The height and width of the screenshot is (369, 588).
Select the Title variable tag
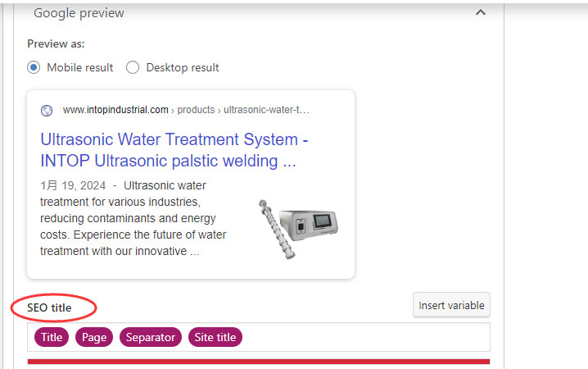coord(52,337)
